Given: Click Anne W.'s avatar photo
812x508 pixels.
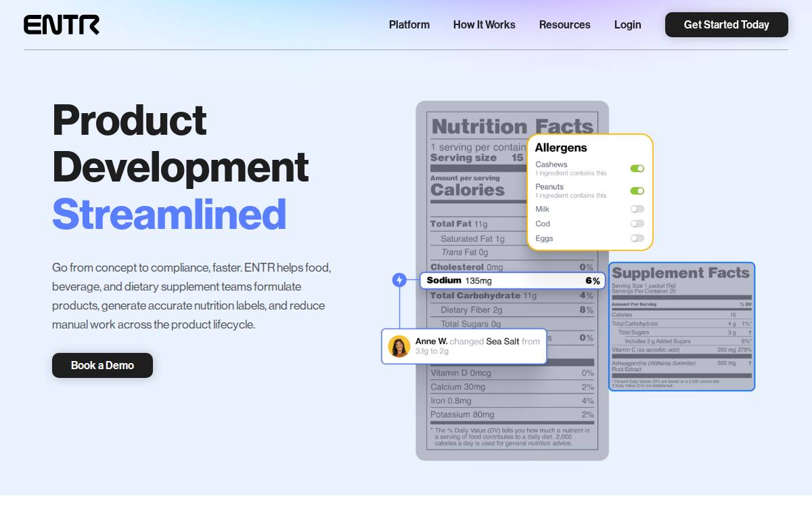Looking at the screenshot, I should (x=399, y=346).
